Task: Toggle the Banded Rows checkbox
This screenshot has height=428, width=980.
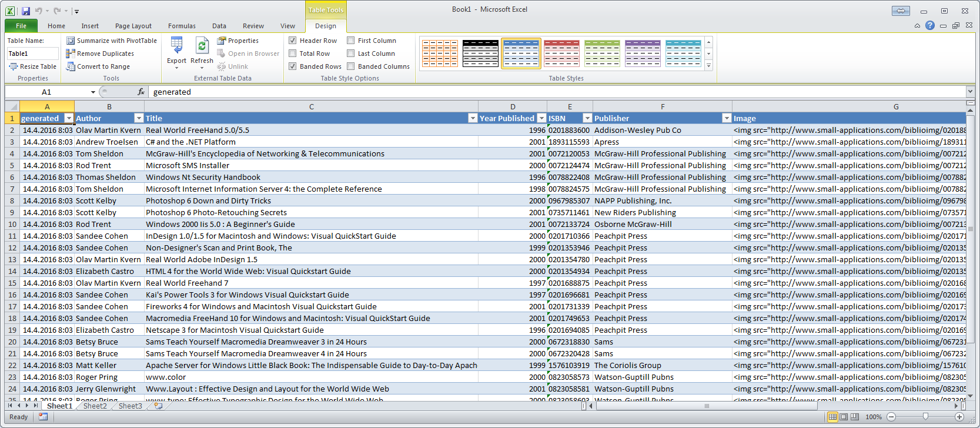Action: [x=292, y=66]
